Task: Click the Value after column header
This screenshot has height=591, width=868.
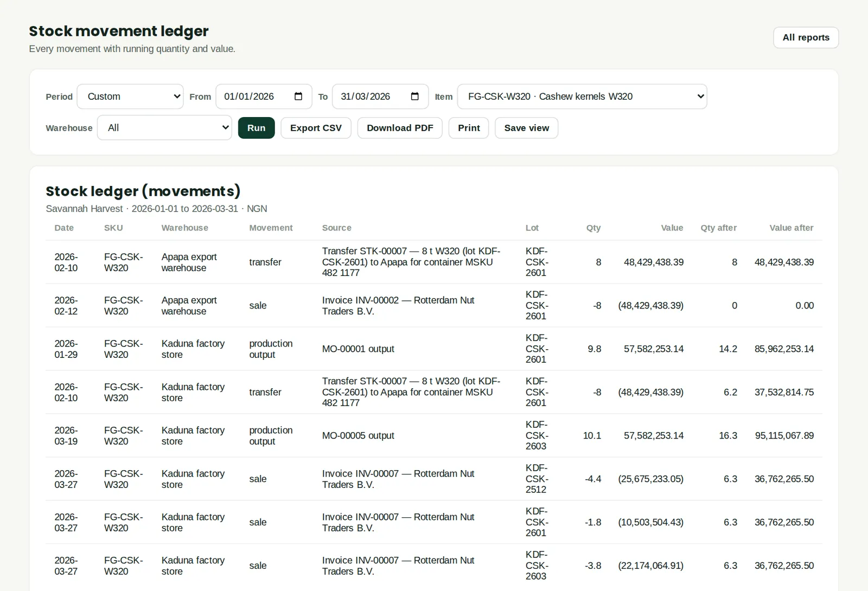Action: coord(791,228)
